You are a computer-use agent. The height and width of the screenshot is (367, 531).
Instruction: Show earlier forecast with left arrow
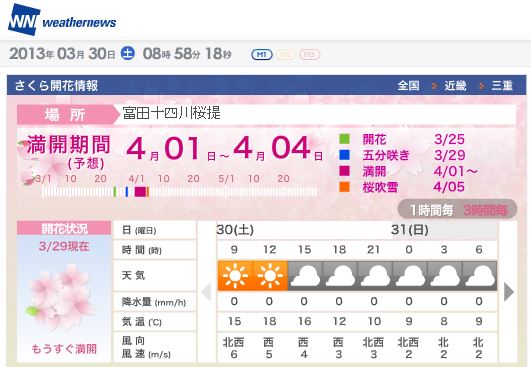[x=206, y=292]
